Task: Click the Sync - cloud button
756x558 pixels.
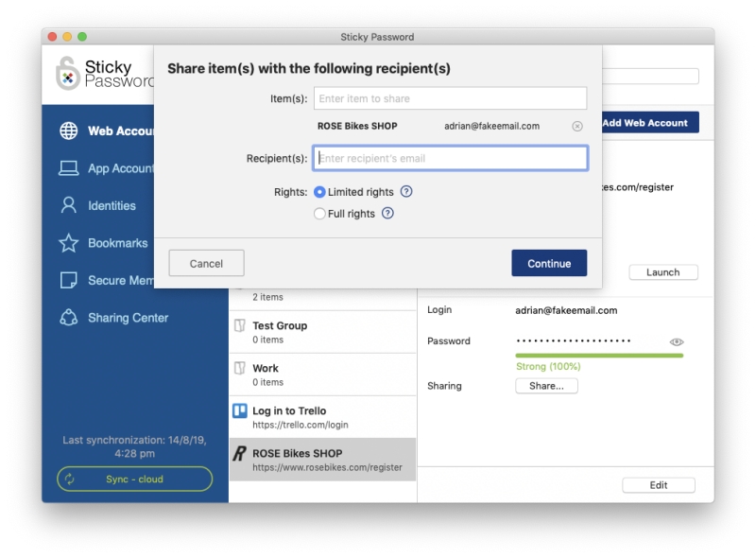Action: tap(134, 479)
